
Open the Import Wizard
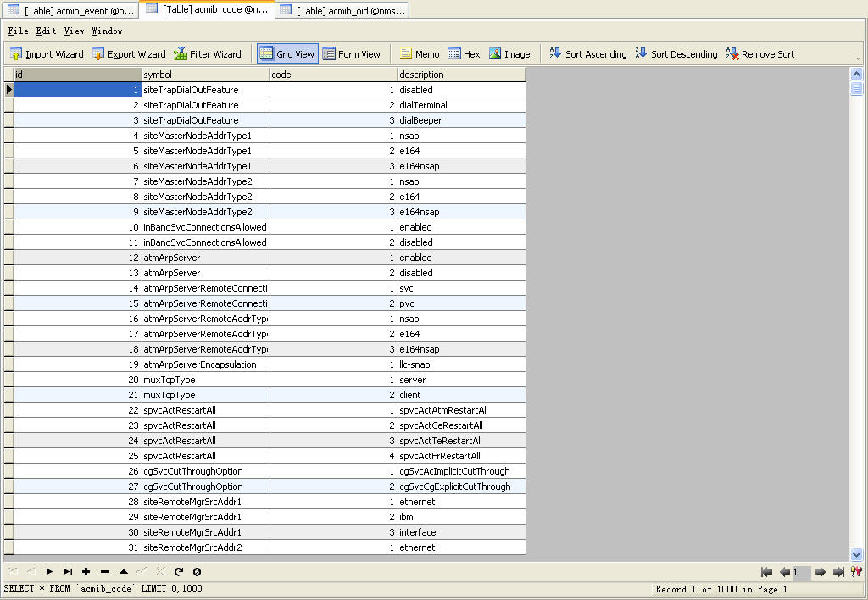coord(47,54)
